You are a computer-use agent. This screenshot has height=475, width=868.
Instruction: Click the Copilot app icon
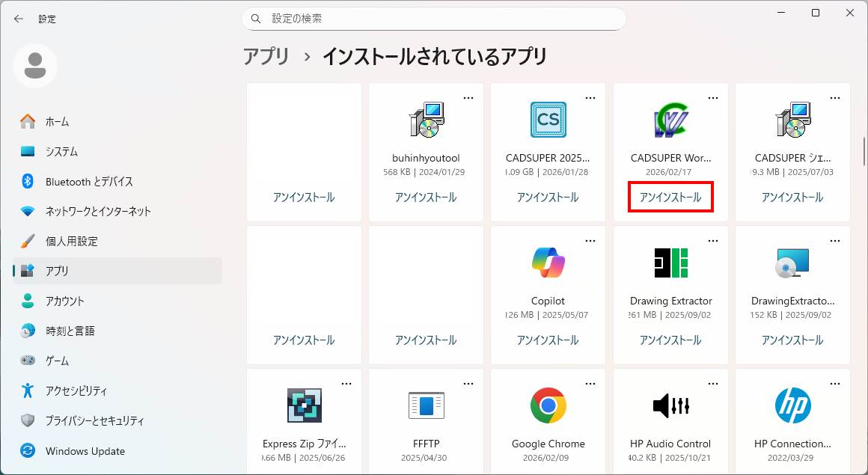click(548, 263)
